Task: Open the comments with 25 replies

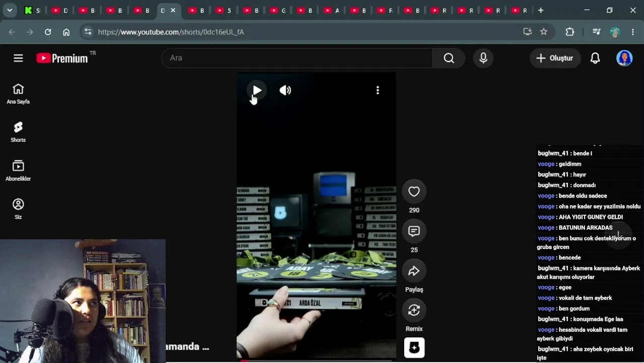Action: pyautogui.click(x=414, y=231)
